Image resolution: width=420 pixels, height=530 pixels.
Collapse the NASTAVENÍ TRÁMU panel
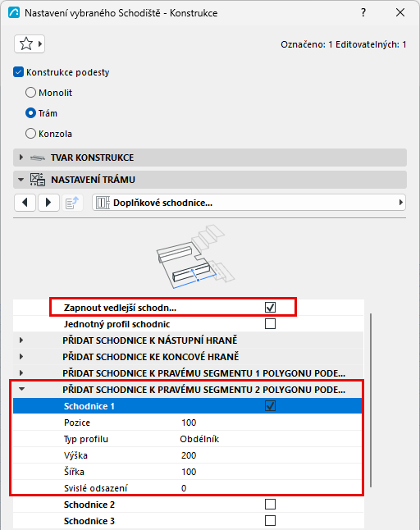coord(21,180)
